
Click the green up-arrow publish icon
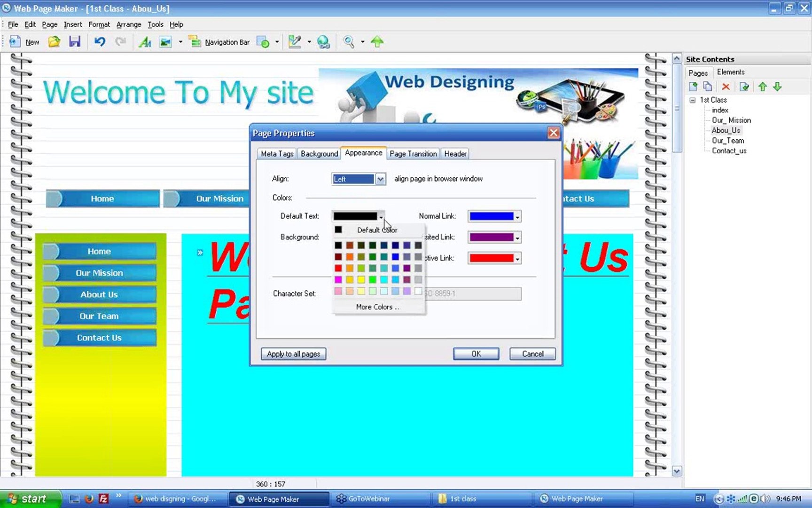coord(377,42)
